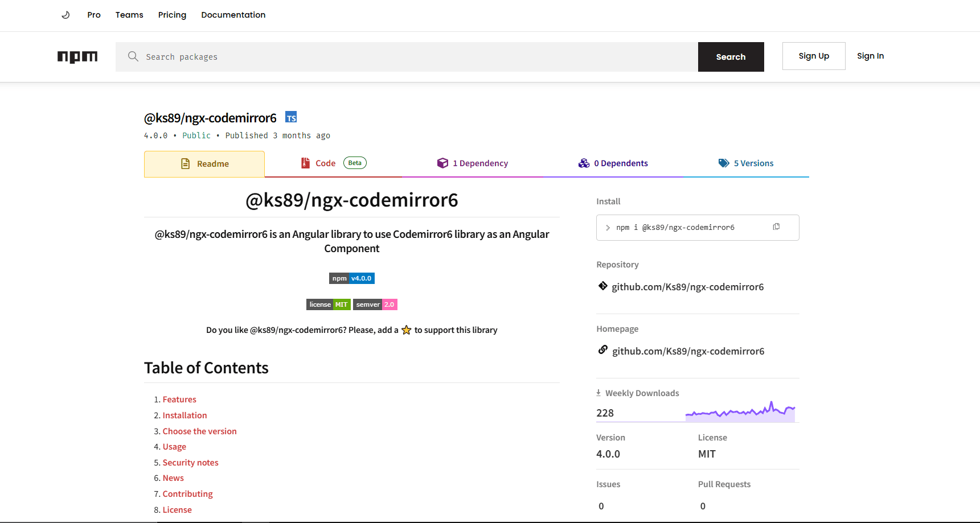
Task: Click Version value 4.0.0 in sidebar
Action: click(x=608, y=454)
